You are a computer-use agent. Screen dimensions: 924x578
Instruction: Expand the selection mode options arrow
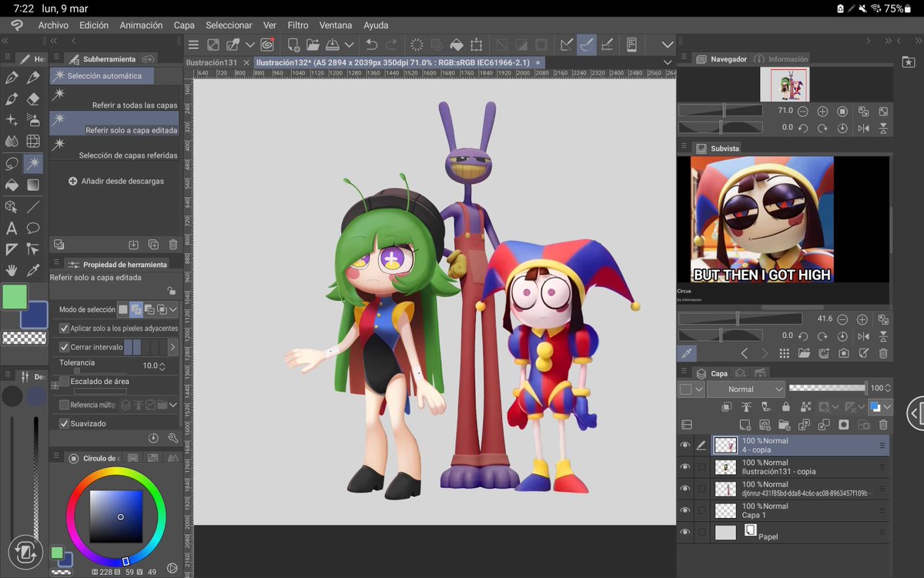174,309
